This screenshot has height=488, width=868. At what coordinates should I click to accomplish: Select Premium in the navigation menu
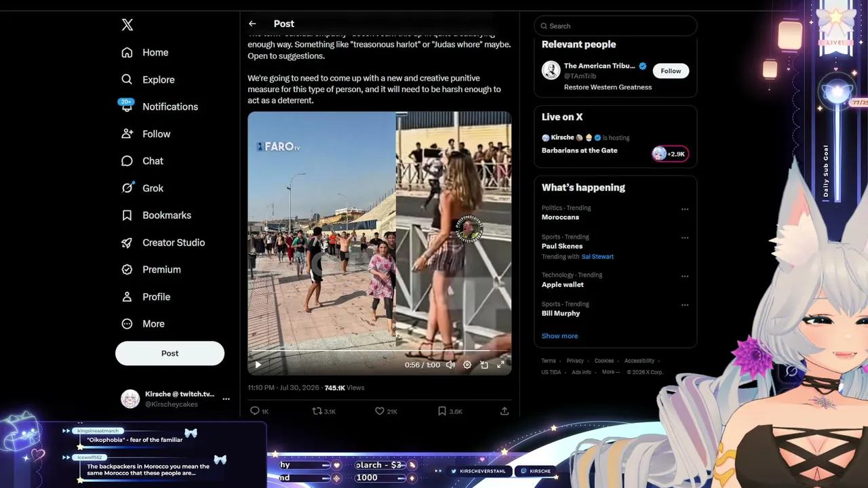(161, 269)
